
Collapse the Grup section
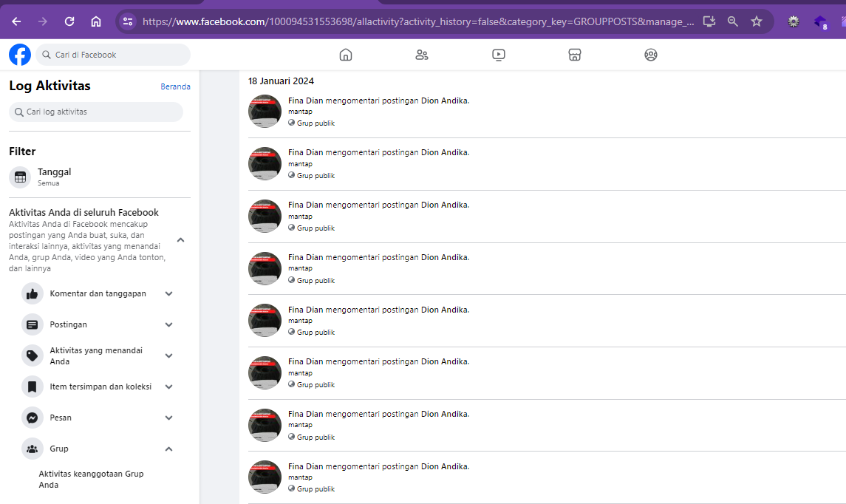tap(168, 449)
